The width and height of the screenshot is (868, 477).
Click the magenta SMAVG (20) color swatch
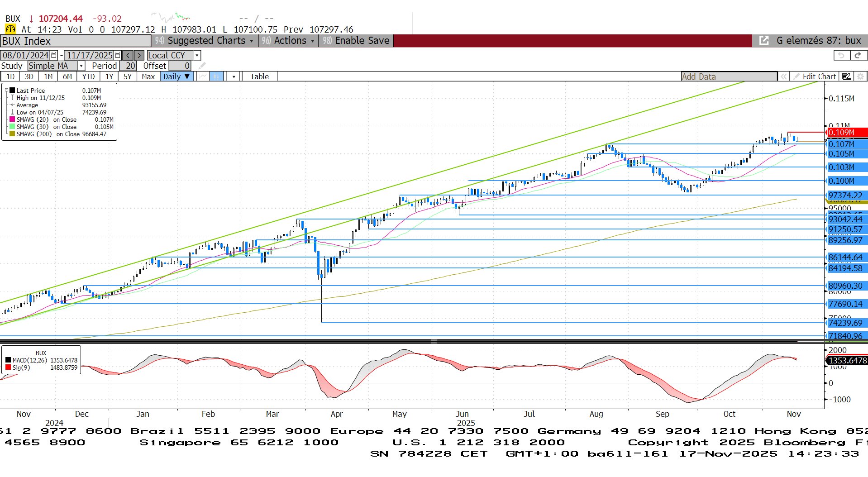12,119
